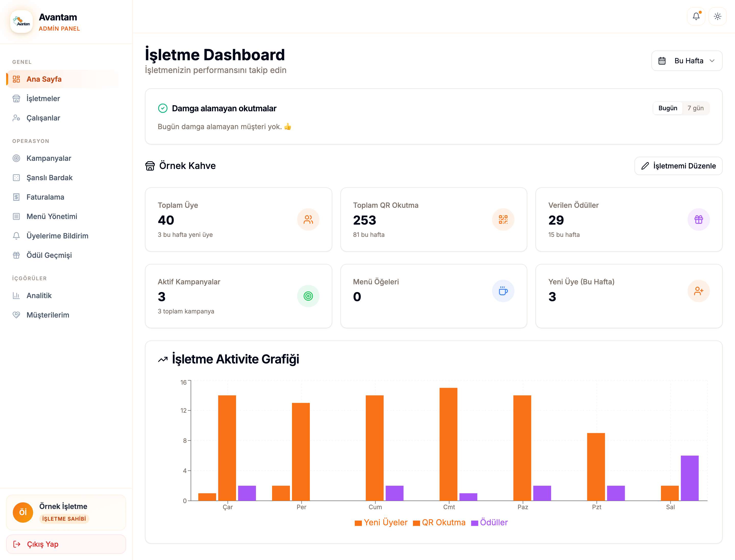735x560 pixels.
Task: Click the tall purple Sal rewards bar
Action: click(690, 478)
